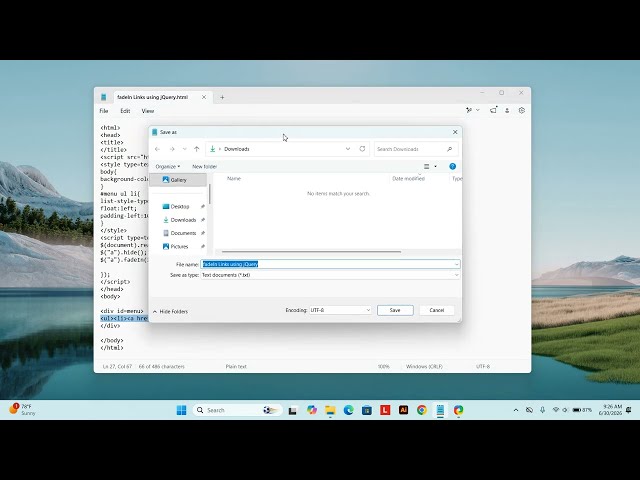The image size is (640, 480).
Task: Open clock showing 9:26 AM
Action: coord(611,410)
